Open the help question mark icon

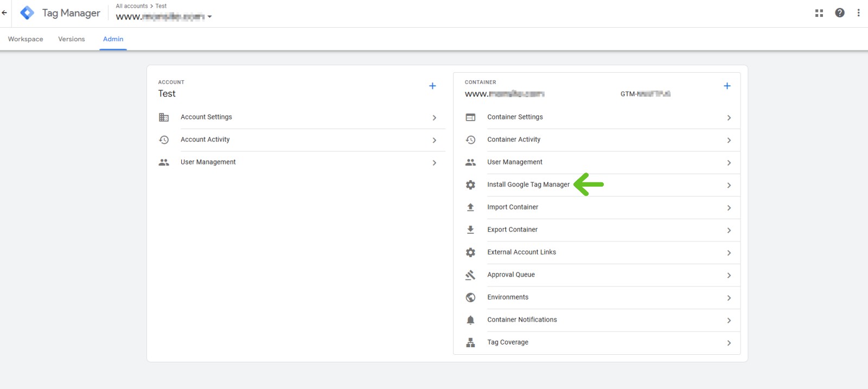click(x=840, y=13)
